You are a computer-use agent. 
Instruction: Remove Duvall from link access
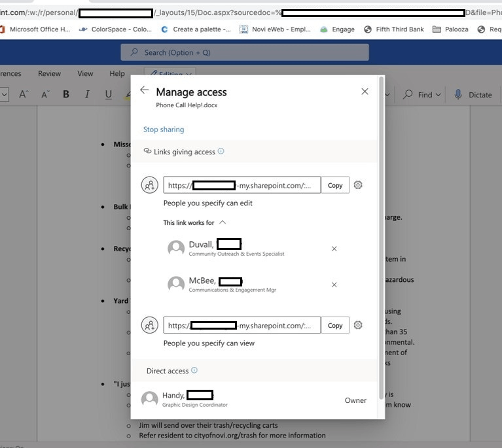tap(334, 249)
